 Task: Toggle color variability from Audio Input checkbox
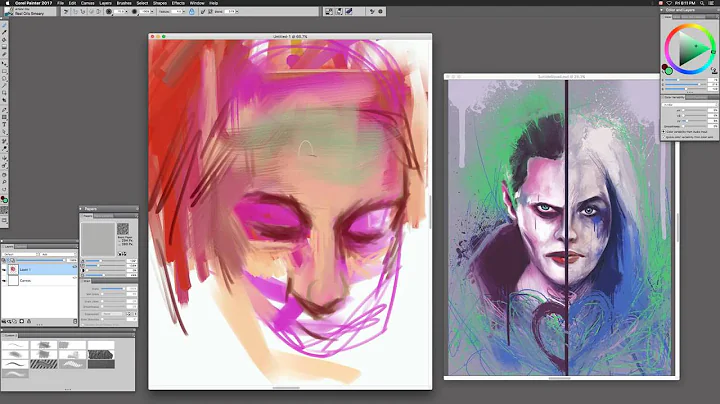pos(664,132)
